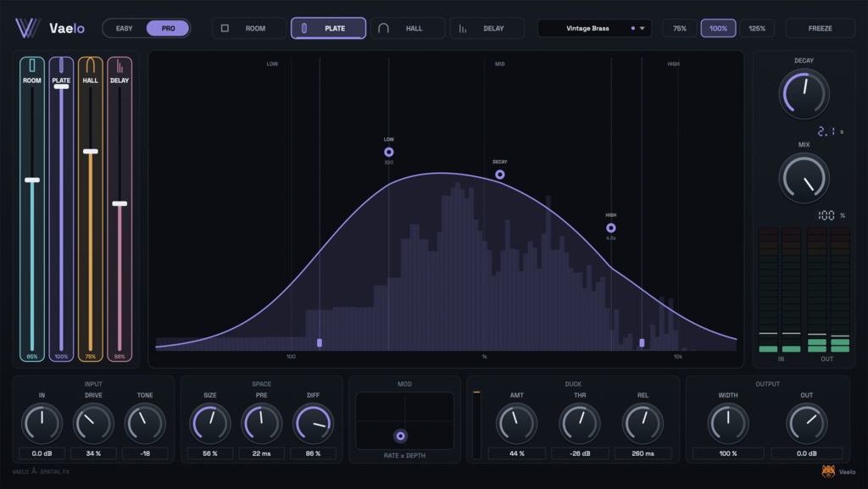Toggle the FREEZE button

821,28
